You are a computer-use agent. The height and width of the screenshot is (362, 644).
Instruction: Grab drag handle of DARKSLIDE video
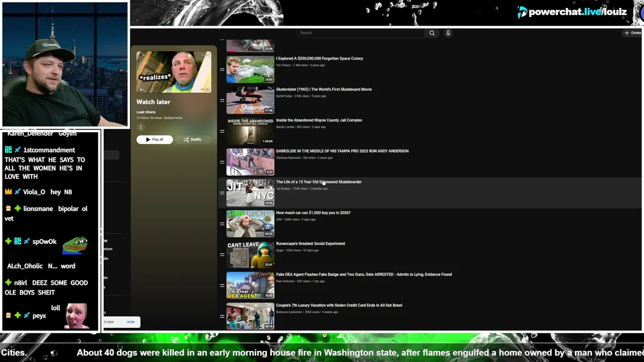222,162
